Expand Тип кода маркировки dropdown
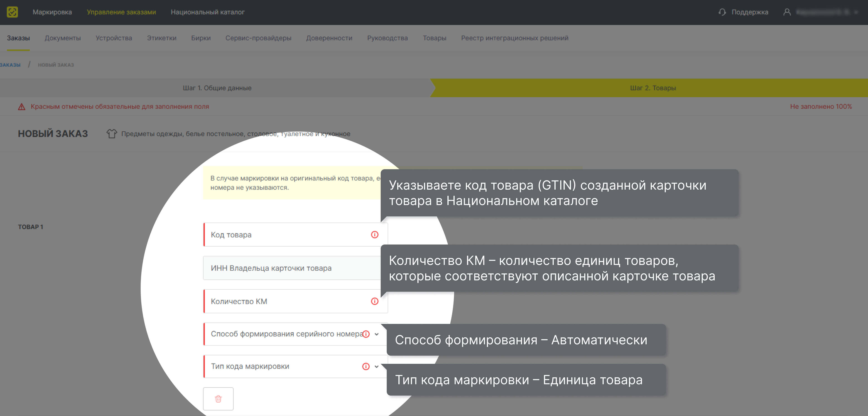The height and width of the screenshot is (416, 868). pos(377,367)
